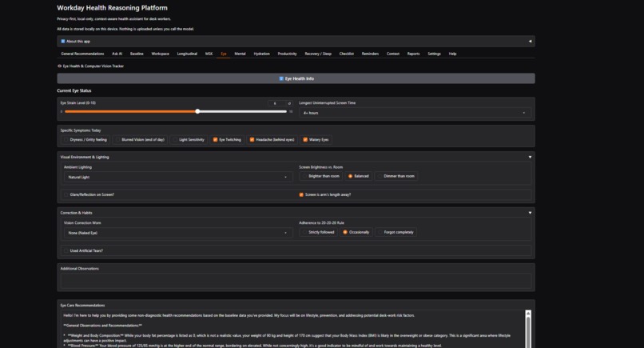
Task: Open the Ambient Lighting dropdown
Action: click(178, 177)
